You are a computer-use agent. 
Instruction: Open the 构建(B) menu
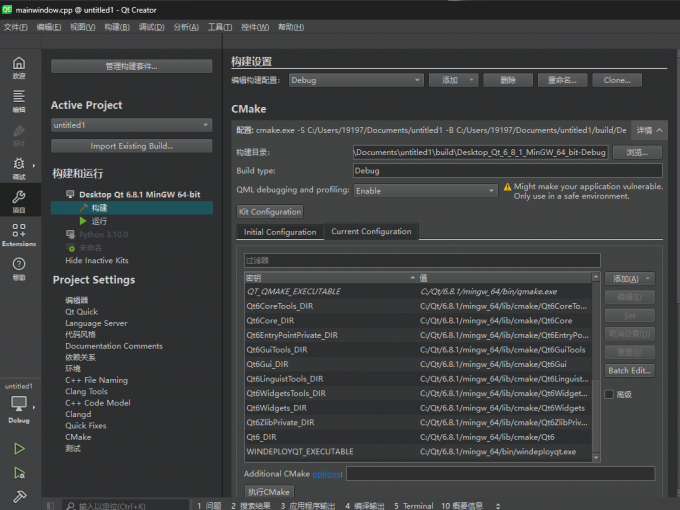click(x=116, y=27)
